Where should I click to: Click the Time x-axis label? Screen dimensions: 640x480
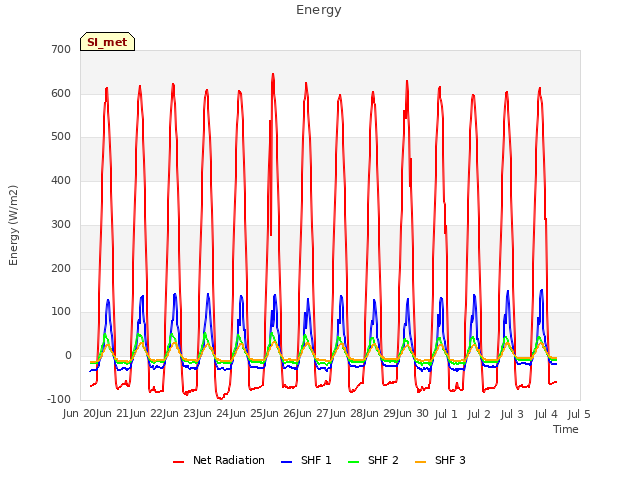(x=566, y=429)
